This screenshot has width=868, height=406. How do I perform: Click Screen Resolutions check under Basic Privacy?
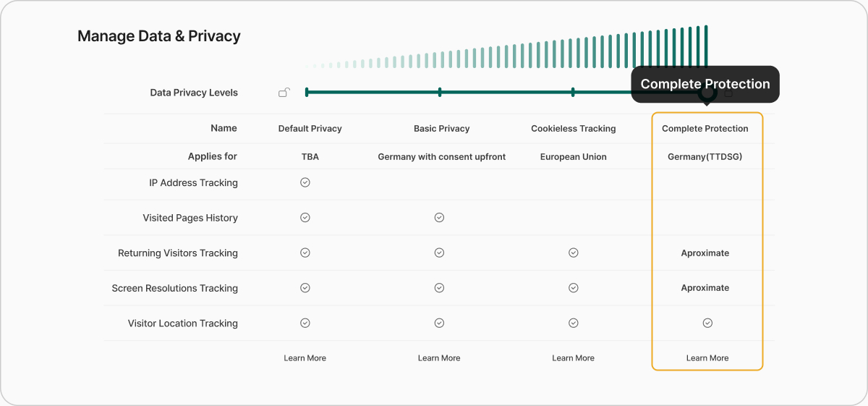click(439, 287)
